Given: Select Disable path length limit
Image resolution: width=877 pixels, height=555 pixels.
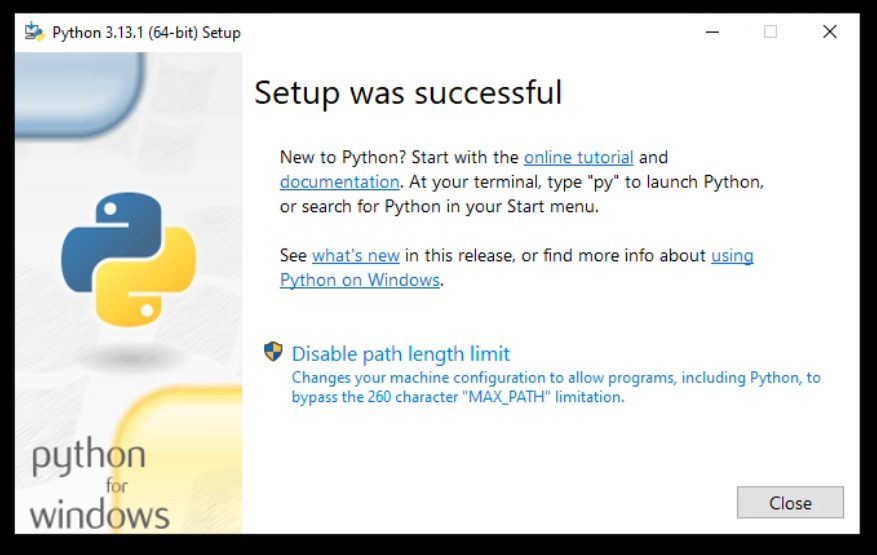Looking at the screenshot, I should [400, 354].
